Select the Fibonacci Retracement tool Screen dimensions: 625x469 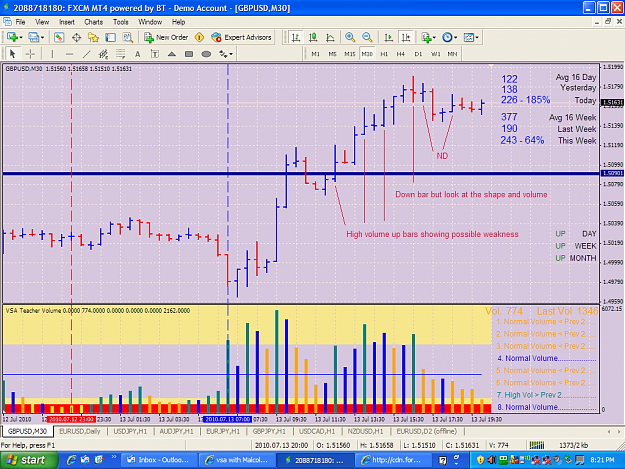(120, 54)
